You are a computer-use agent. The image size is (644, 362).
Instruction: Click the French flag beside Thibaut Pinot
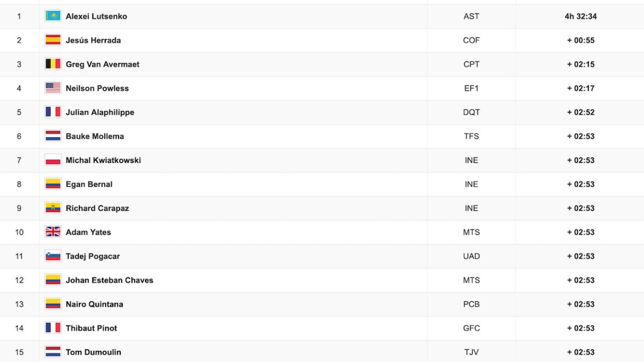(53, 328)
